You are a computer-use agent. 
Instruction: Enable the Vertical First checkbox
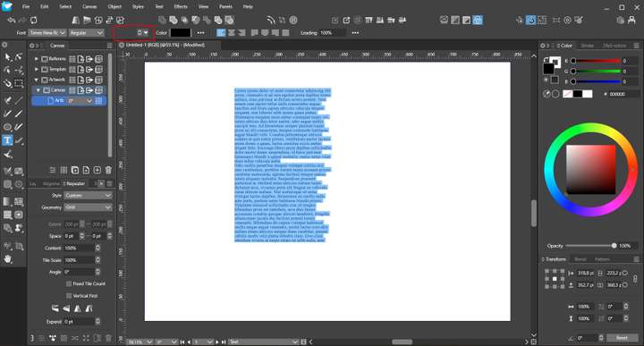(x=69, y=296)
